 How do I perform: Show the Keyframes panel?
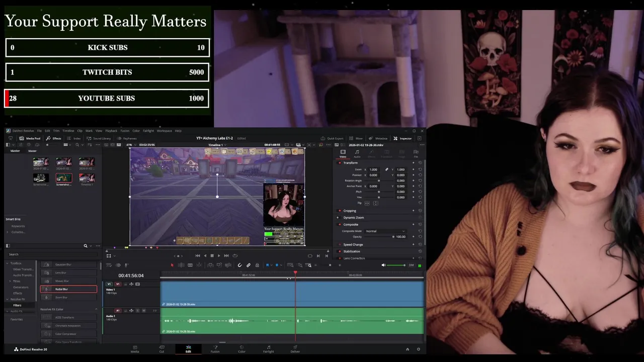(127, 138)
